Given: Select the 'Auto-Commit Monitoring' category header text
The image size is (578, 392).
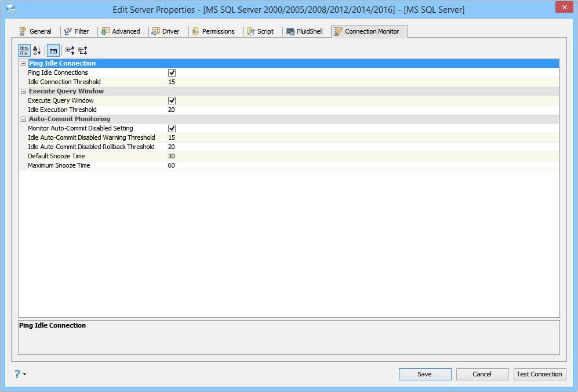Looking at the screenshot, I should (x=70, y=119).
